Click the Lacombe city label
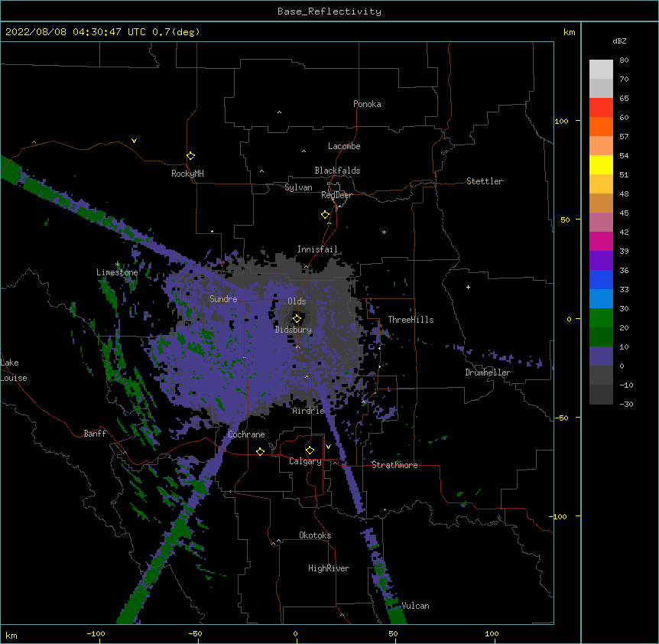The image size is (659, 644). pyautogui.click(x=344, y=146)
